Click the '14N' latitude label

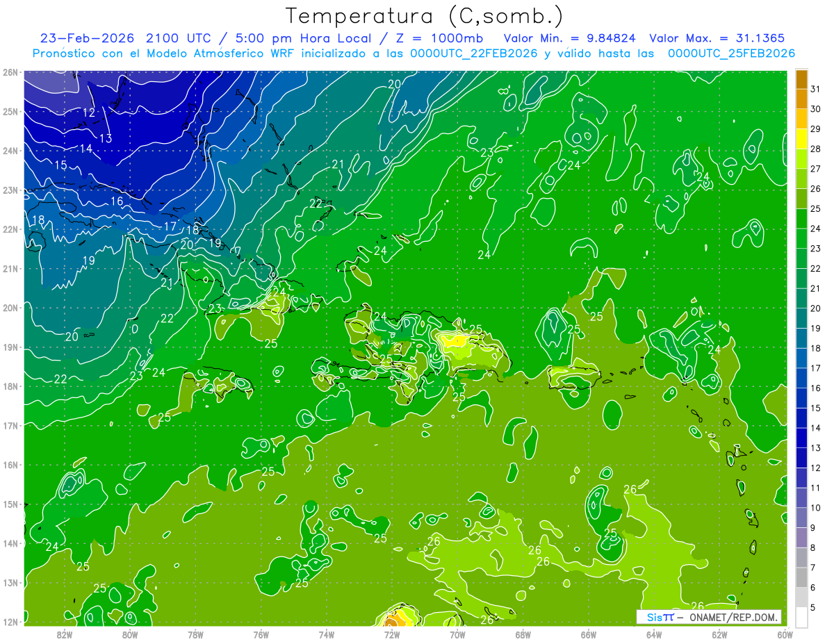[x=10, y=543]
